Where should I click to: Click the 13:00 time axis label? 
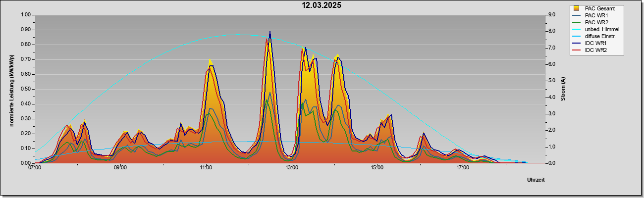pyautogui.click(x=292, y=168)
